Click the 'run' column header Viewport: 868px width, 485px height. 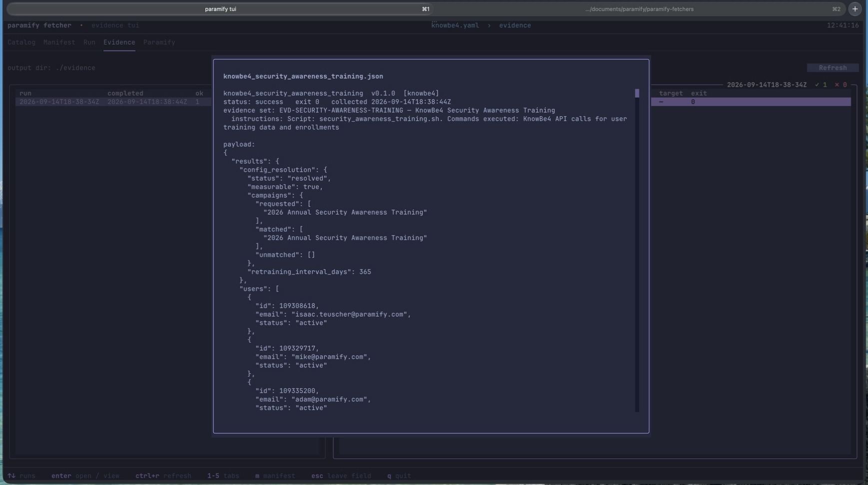pos(25,93)
